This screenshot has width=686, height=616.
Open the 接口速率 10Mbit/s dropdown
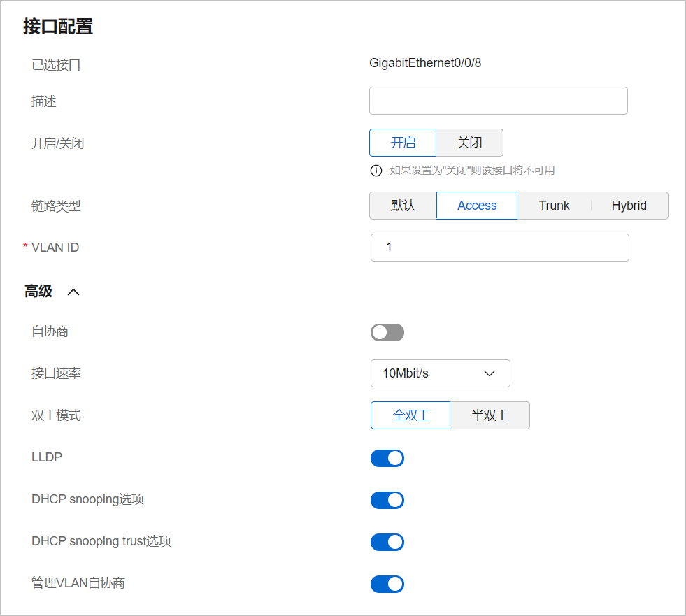[x=440, y=373]
